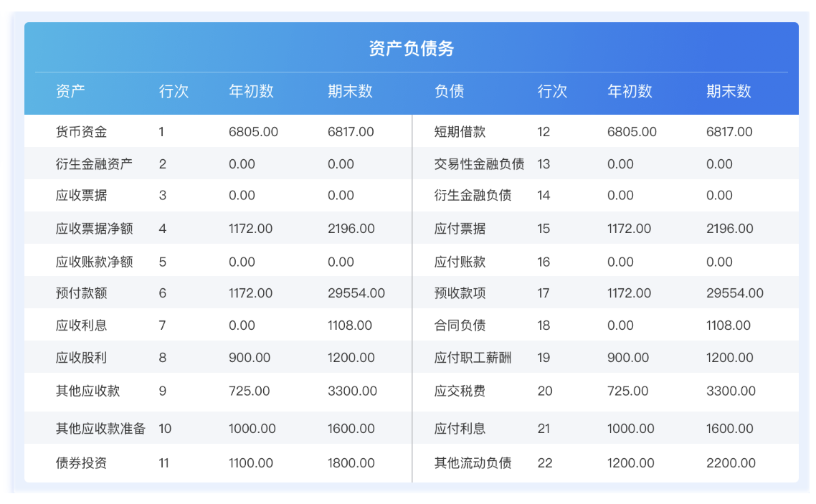Click the 应付票据 row label

(460, 228)
